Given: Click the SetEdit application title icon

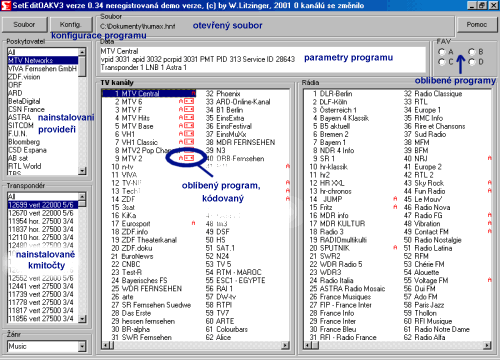Looking at the screenshot, I should point(5,5).
